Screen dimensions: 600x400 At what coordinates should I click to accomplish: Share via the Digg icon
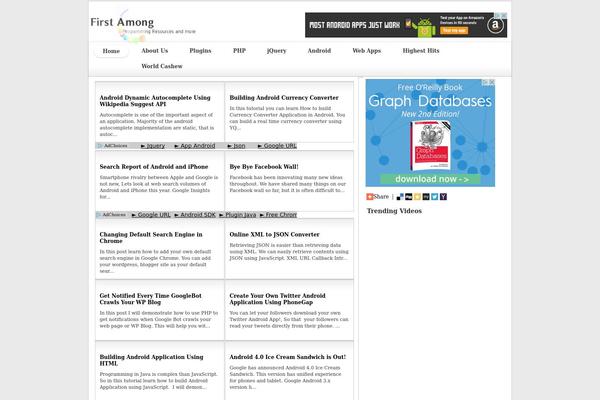tap(409, 197)
